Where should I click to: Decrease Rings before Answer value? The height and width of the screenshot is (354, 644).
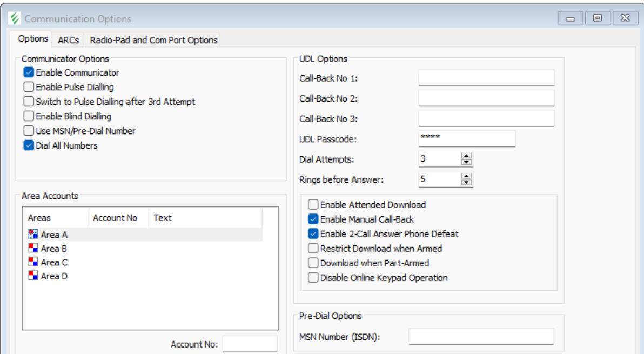[466, 182]
